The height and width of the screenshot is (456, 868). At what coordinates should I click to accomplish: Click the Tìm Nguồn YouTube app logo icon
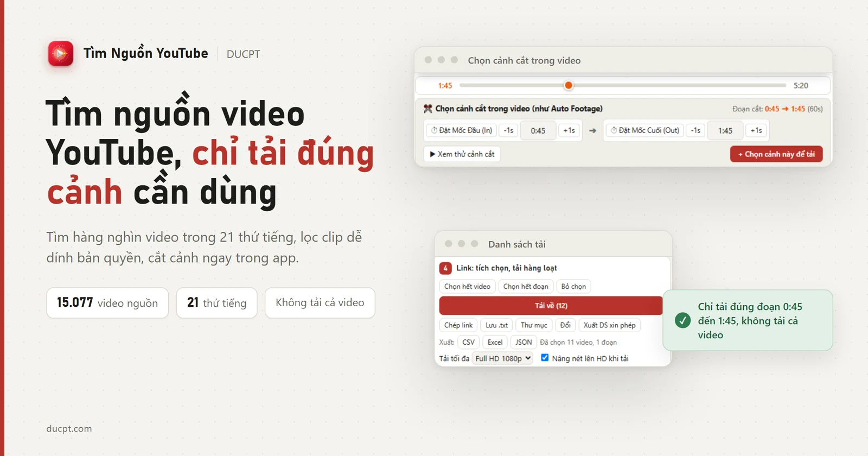point(61,54)
